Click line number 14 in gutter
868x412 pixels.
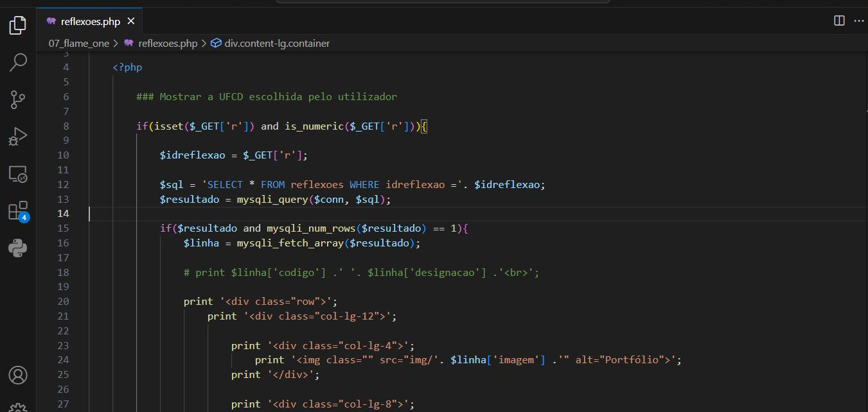click(64, 214)
